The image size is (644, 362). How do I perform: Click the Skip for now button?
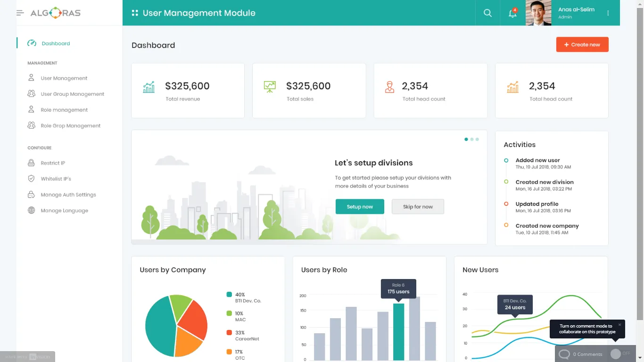point(418,207)
